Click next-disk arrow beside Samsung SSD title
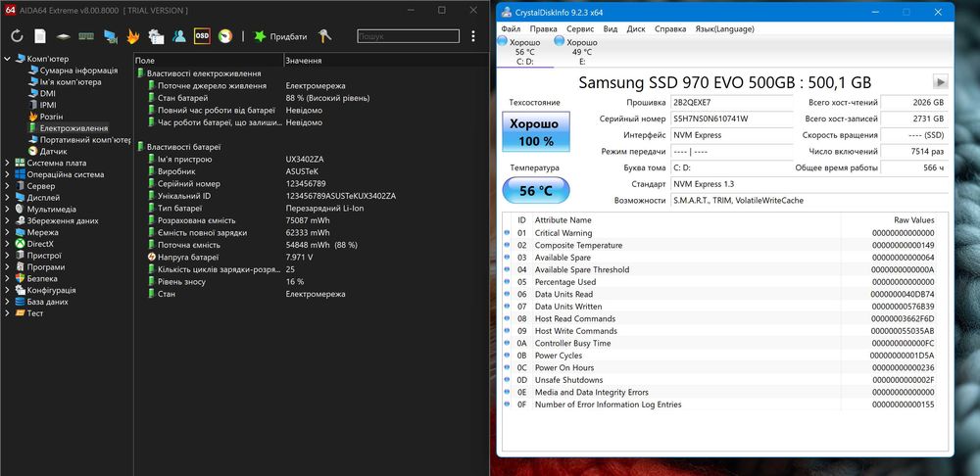 coord(940,82)
